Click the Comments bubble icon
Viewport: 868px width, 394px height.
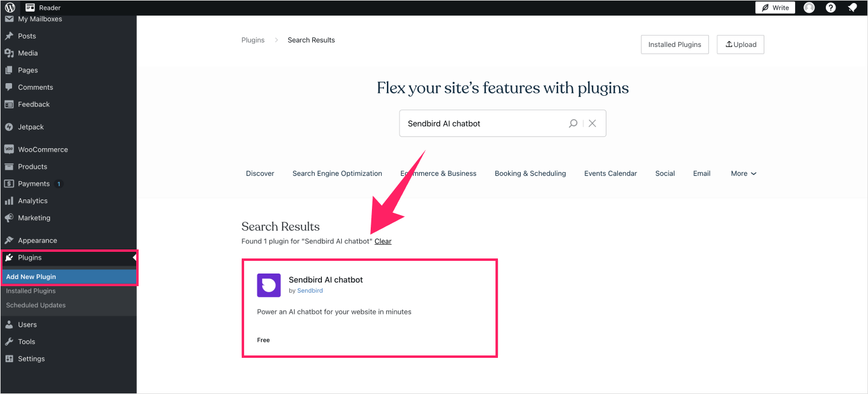9,87
